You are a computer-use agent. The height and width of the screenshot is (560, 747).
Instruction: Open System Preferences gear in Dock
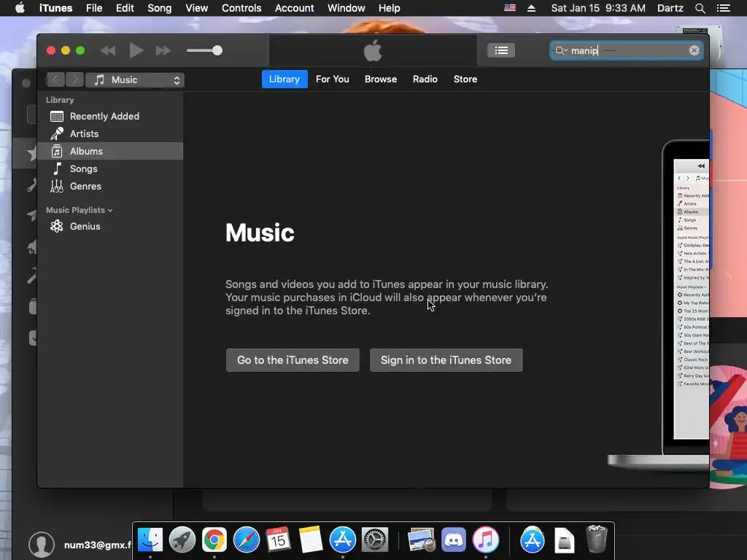[x=375, y=540]
